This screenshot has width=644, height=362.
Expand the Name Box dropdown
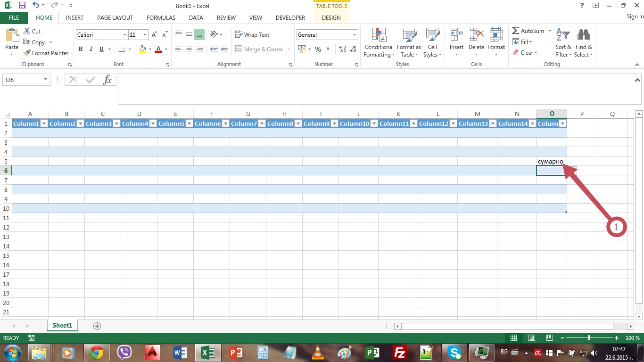(46, 80)
